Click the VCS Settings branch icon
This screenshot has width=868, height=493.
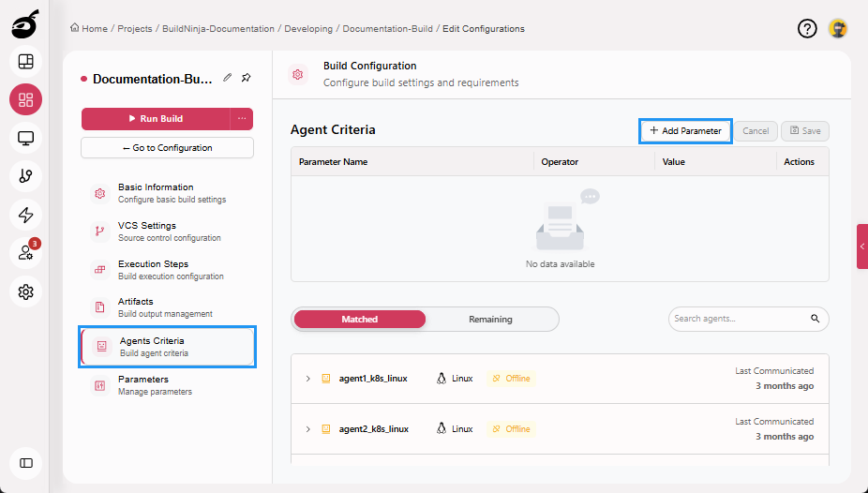(99, 232)
